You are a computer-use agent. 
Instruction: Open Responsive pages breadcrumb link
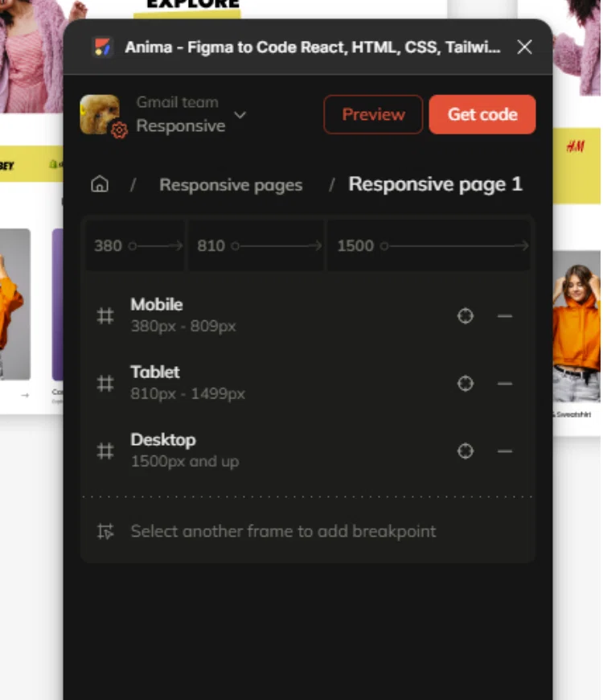pos(231,185)
